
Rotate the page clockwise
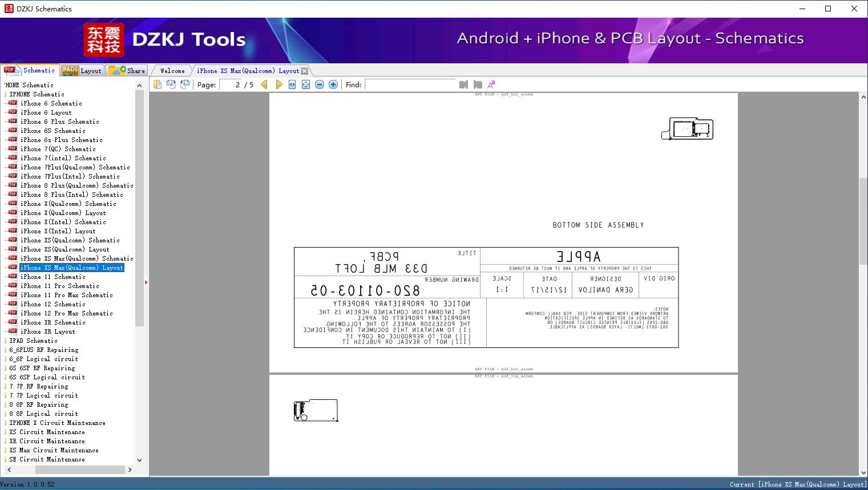[x=171, y=84]
